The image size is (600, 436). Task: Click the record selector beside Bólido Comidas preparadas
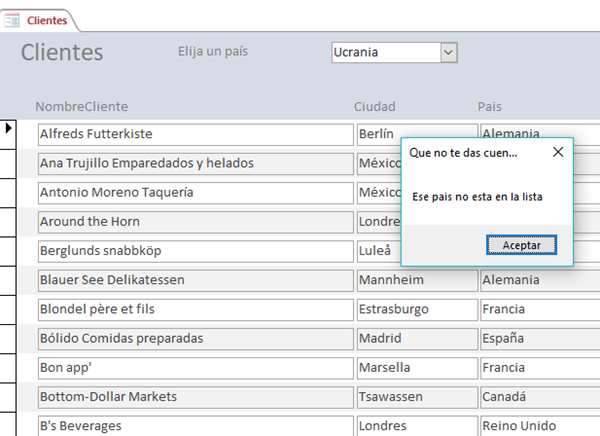pyautogui.click(x=8, y=339)
